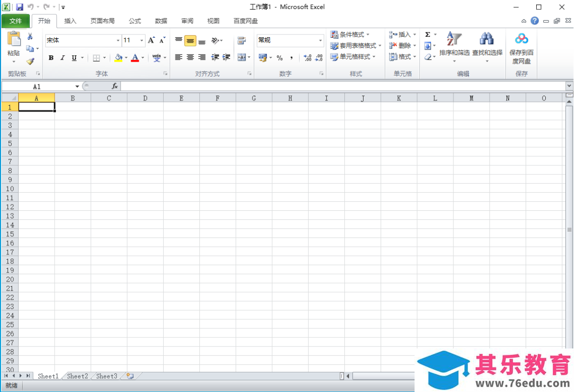Apply yellow fill color
The image size is (574, 392).
point(118,58)
